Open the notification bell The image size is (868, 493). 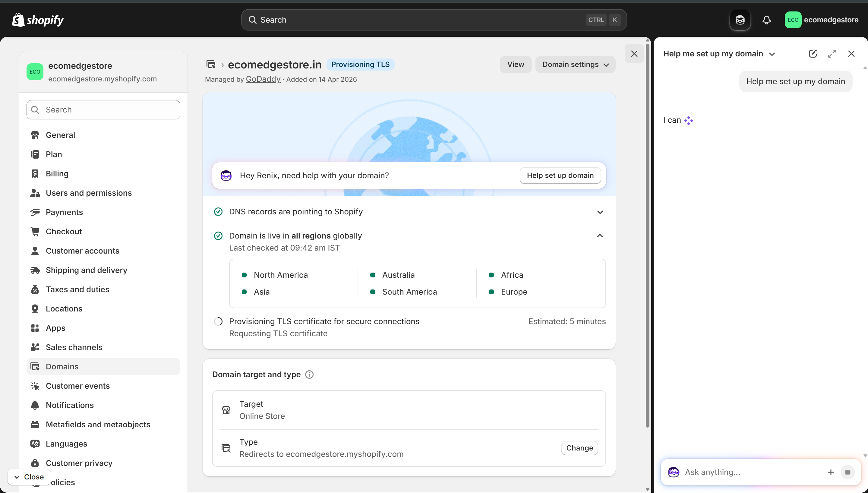pos(766,20)
